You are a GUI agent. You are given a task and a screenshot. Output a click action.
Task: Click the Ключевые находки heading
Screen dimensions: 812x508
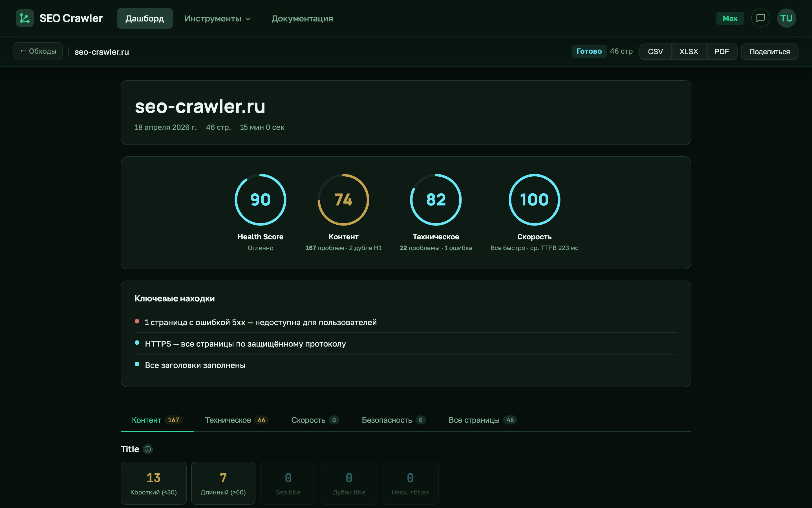[175, 298]
